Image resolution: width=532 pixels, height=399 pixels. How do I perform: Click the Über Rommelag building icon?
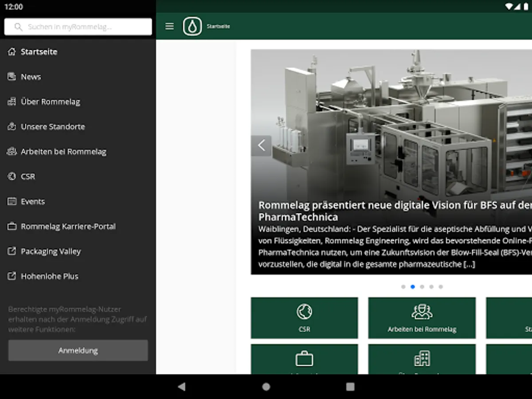tap(12, 102)
